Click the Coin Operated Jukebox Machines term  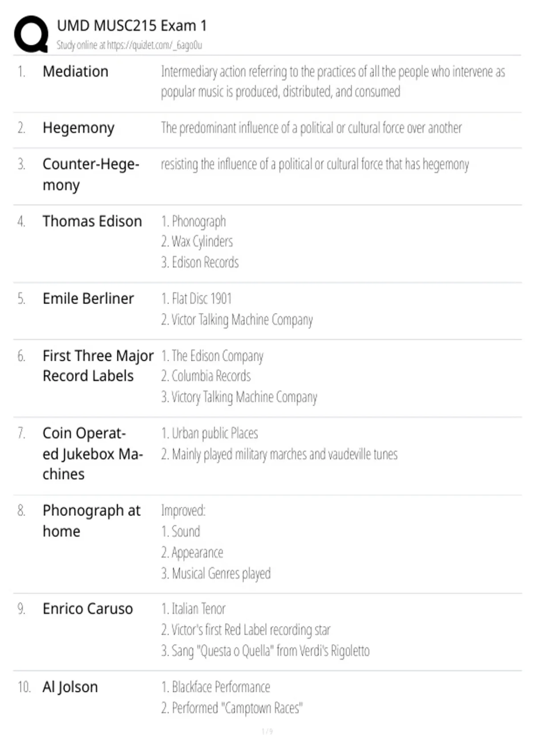tap(93, 454)
